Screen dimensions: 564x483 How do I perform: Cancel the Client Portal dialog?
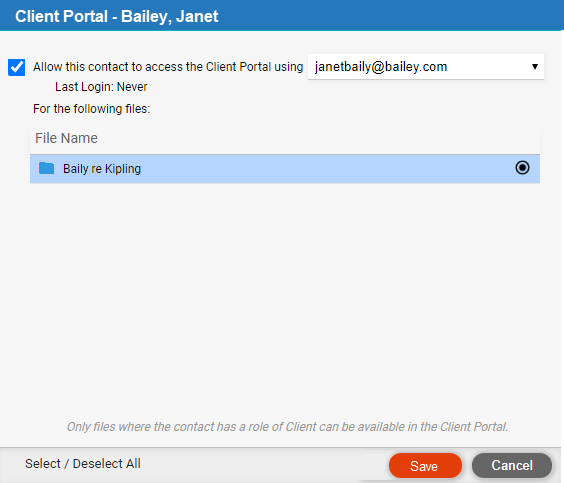pyautogui.click(x=512, y=466)
